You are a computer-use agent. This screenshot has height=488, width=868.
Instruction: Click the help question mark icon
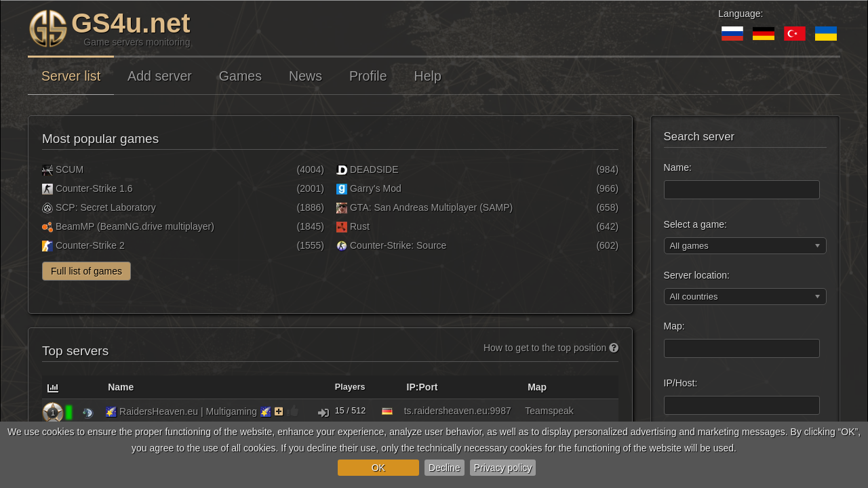point(614,348)
